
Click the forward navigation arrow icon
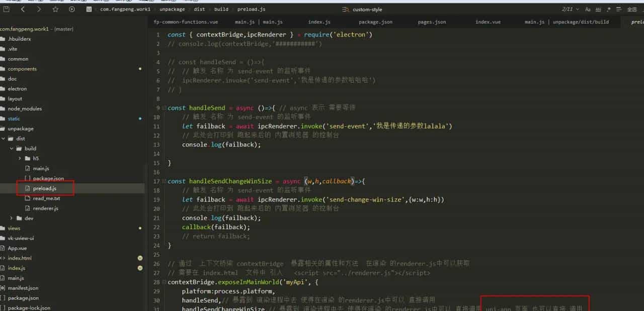40,9
